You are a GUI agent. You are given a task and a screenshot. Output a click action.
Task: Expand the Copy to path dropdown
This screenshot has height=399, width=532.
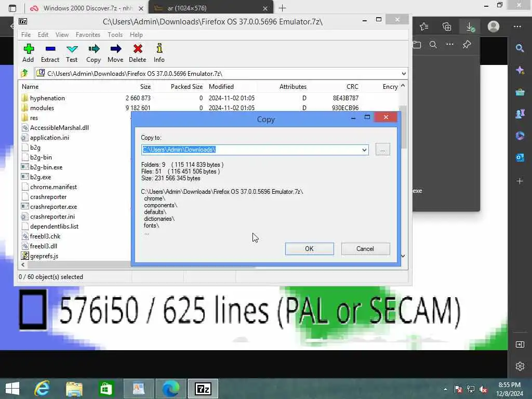pyautogui.click(x=364, y=150)
